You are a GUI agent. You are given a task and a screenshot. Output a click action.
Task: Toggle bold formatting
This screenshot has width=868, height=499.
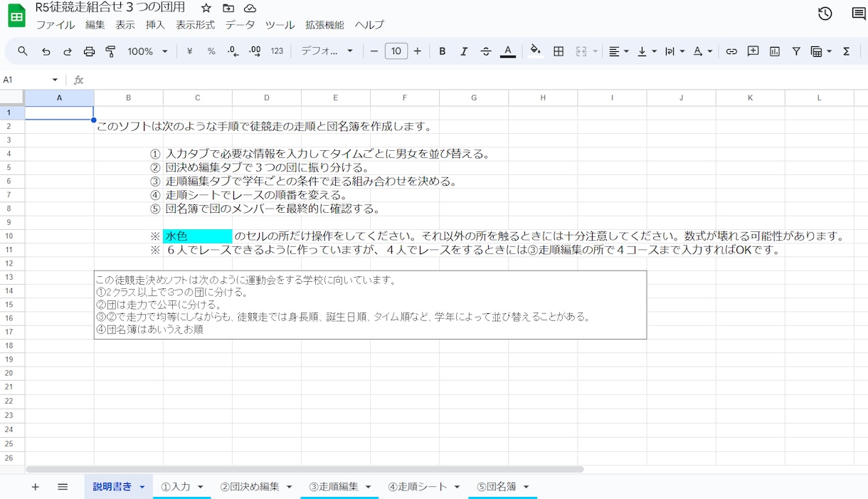pos(443,51)
